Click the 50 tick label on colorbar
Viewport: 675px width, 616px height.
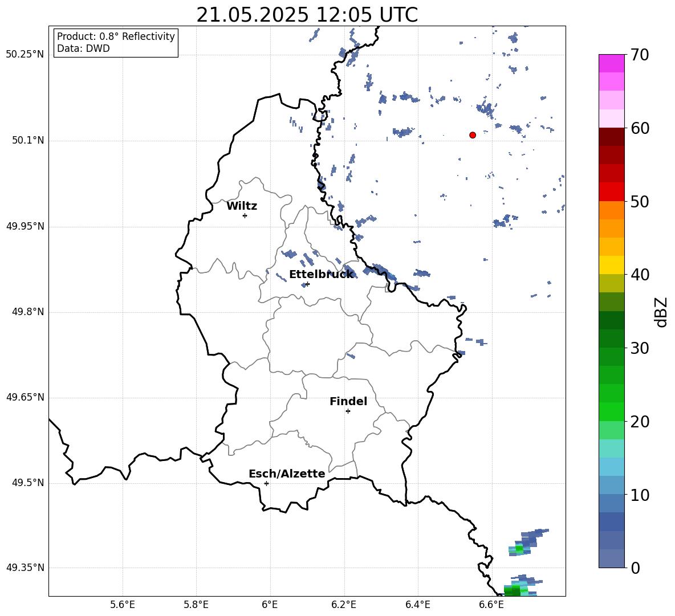(x=640, y=201)
